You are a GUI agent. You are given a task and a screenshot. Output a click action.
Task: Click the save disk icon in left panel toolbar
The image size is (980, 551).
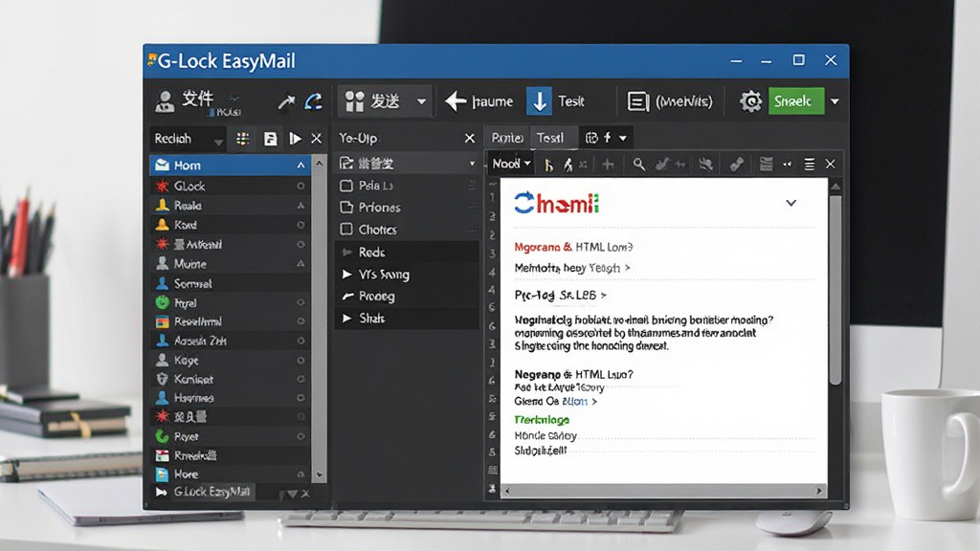270,139
